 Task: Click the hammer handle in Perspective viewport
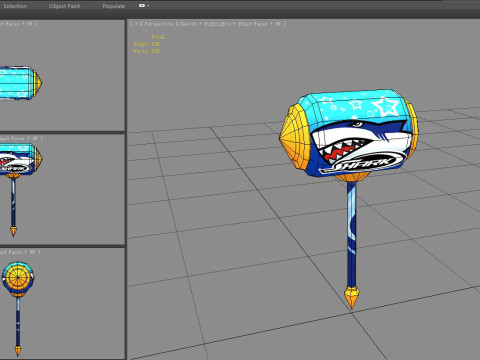click(x=351, y=233)
